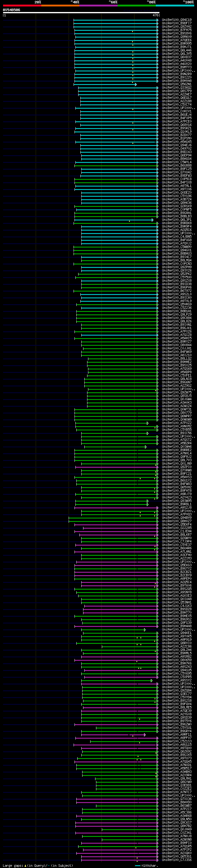Pick the purple ~60% identity legend segment
This screenshot has height=868, width=197.
click(x=99, y=6)
